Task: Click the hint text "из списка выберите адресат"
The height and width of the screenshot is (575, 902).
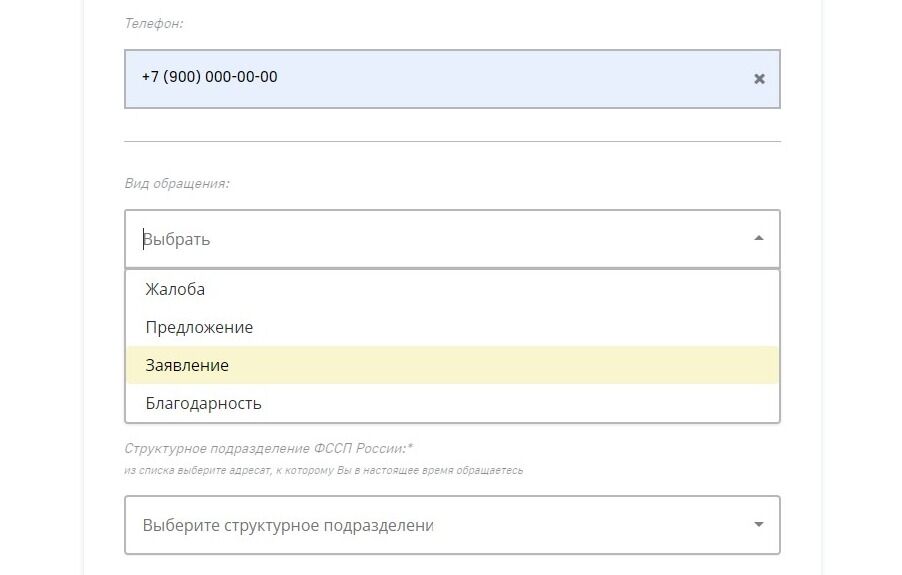Action: pos(197,470)
